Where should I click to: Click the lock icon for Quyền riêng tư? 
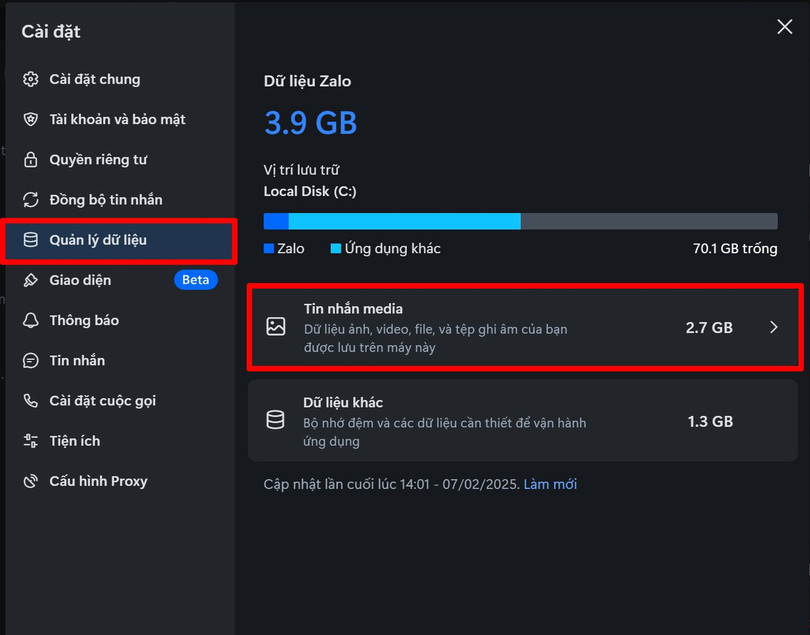[x=31, y=160]
